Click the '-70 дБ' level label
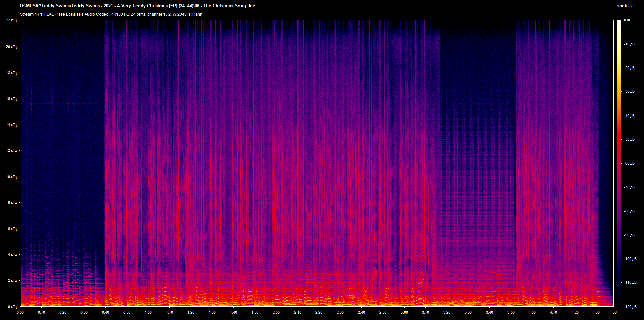The image size is (644, 320). pyautogui.click(x=629, y=187)
